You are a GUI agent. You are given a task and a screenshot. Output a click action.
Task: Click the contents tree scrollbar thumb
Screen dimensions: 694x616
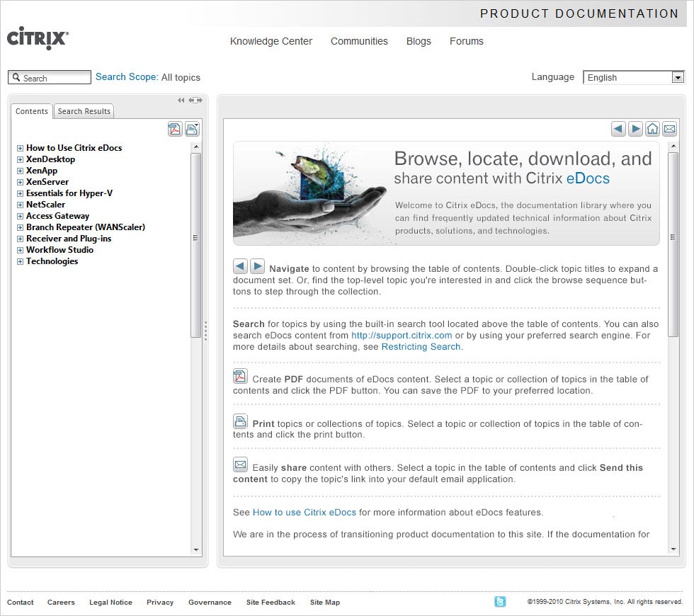[x=195, y=245]
